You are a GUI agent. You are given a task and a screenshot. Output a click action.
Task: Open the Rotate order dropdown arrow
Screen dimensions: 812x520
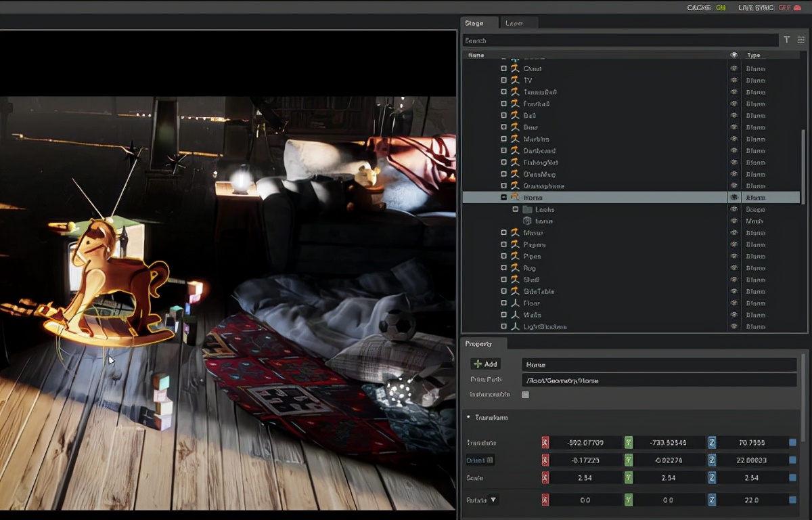click(493, 500)
